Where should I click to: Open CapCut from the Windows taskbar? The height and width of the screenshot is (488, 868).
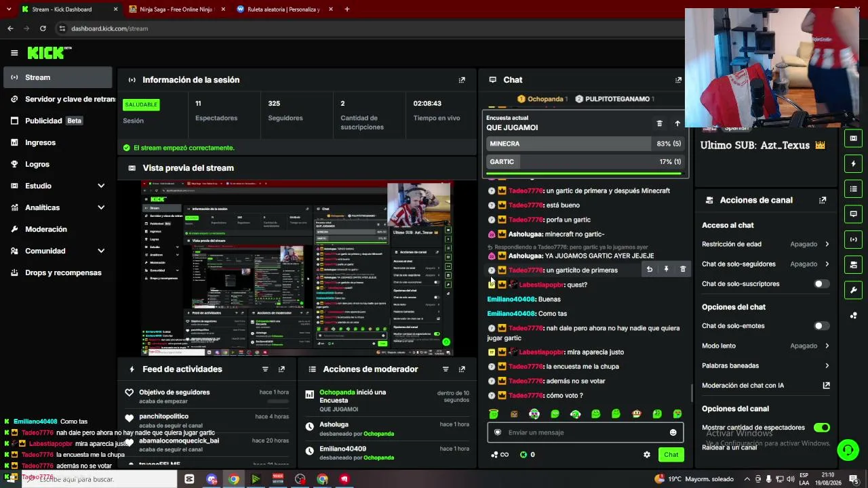tap(189, 479)
